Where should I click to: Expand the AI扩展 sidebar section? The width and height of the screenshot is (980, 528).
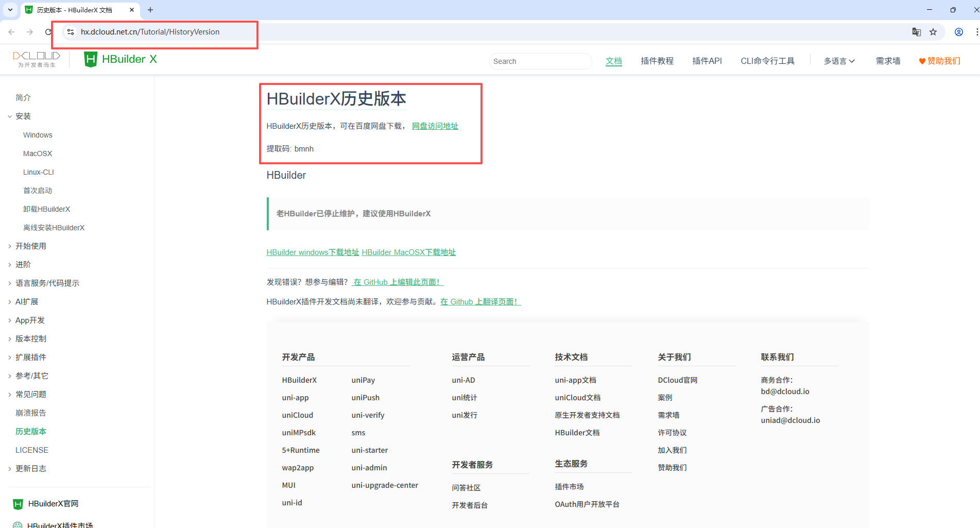(10, 302)
